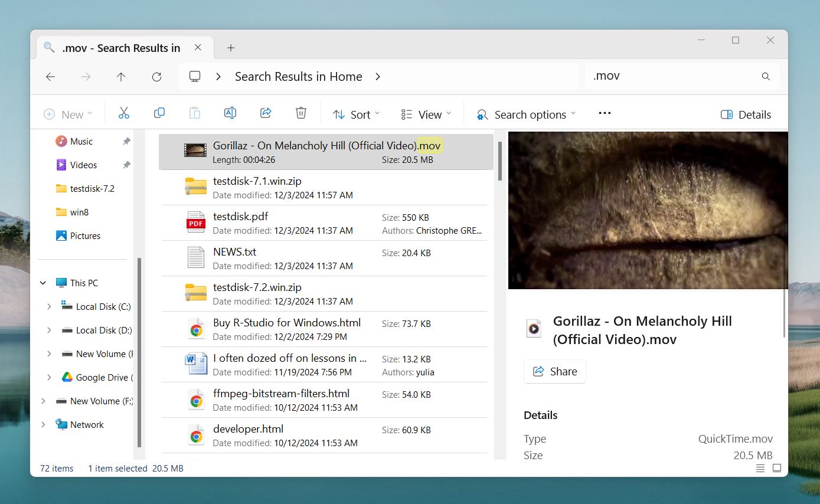Click the Delete trash can icon
The image size is (820, 504).
301,113
